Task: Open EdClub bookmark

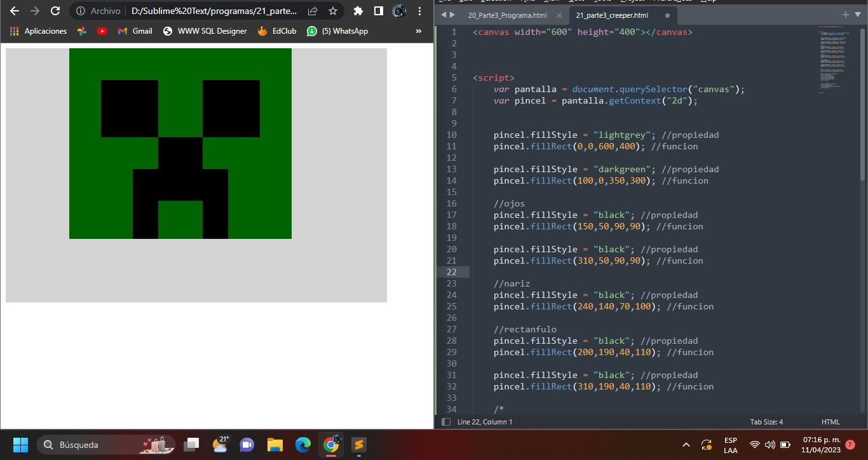Action: pos(276,31)
